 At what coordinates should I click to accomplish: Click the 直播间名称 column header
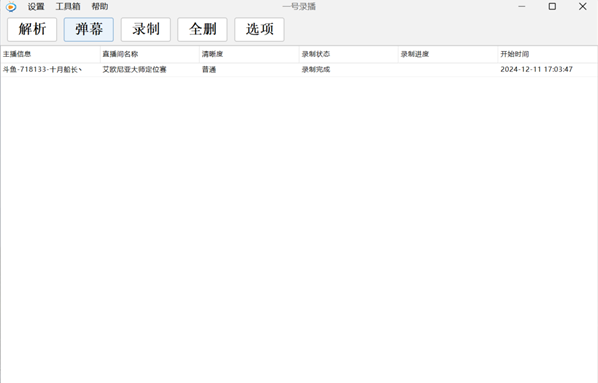pyautogui.click(x=150, y=54)
